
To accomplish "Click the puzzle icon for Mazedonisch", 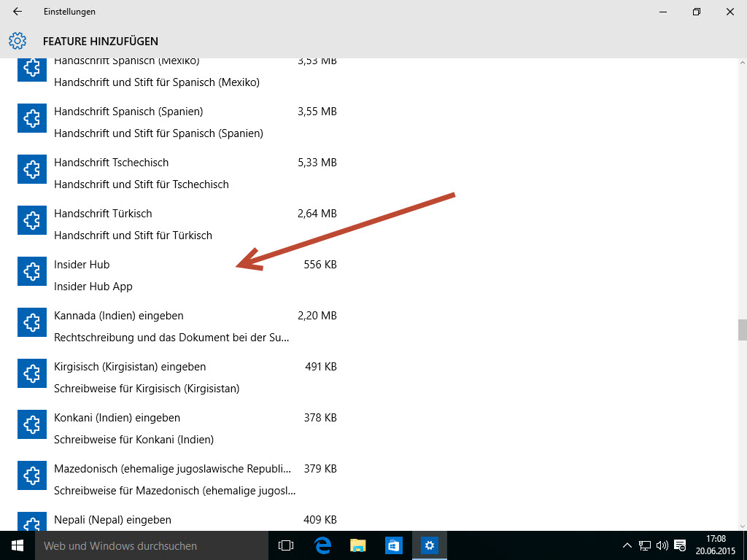I will [x=32, y=475].
